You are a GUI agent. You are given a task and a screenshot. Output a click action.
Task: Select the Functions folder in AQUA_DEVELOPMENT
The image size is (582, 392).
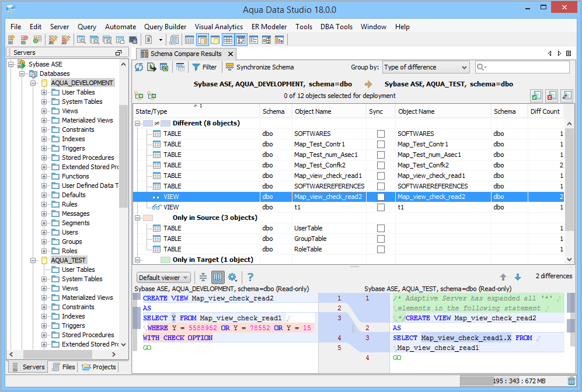(75, 176)
